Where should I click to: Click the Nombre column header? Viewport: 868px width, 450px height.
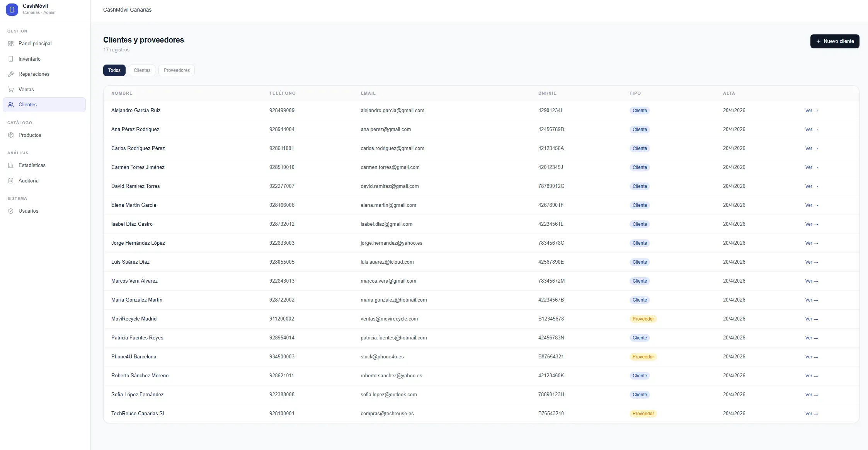[122, 93]
